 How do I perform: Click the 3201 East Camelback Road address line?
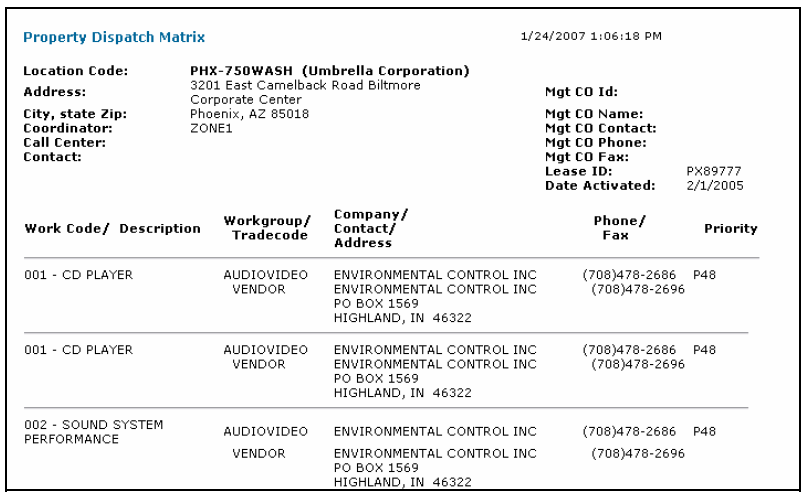click(x=305, y=86)
